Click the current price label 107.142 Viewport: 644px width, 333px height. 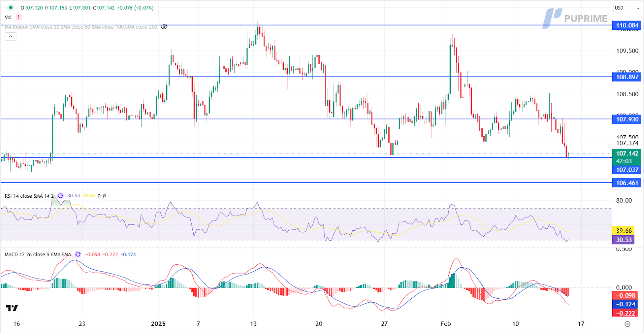click(627, 153)
